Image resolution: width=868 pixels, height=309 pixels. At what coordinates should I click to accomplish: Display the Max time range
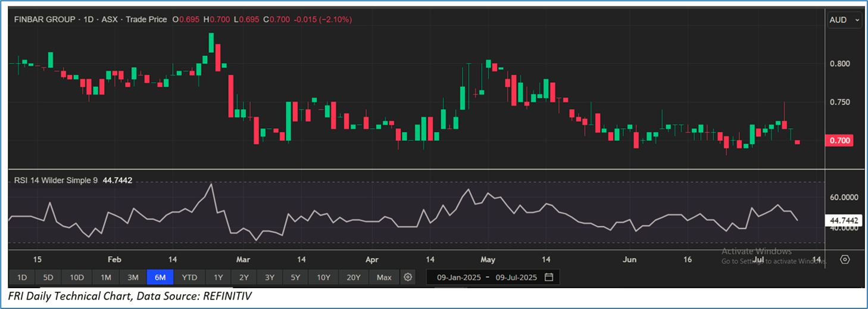pos(384,277)
